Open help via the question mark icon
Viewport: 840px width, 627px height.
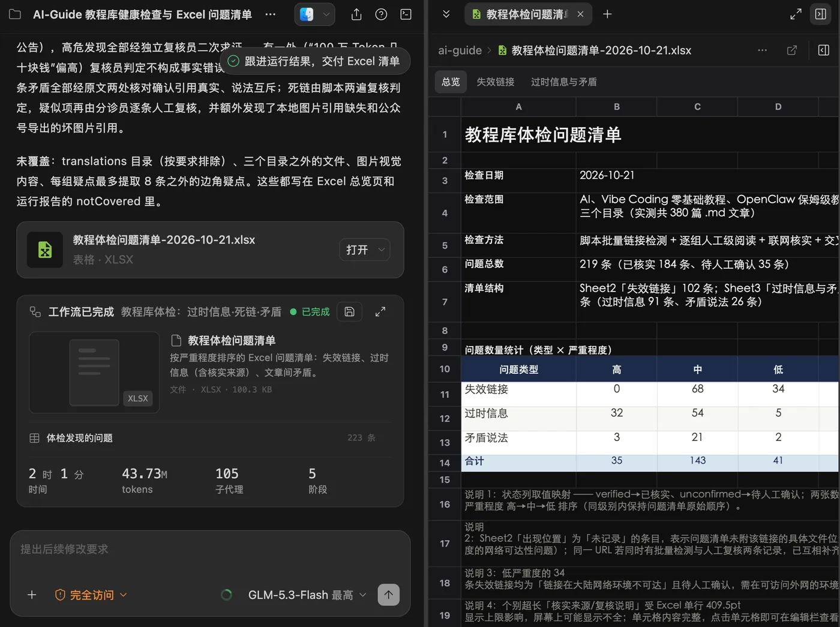point(381,14)
